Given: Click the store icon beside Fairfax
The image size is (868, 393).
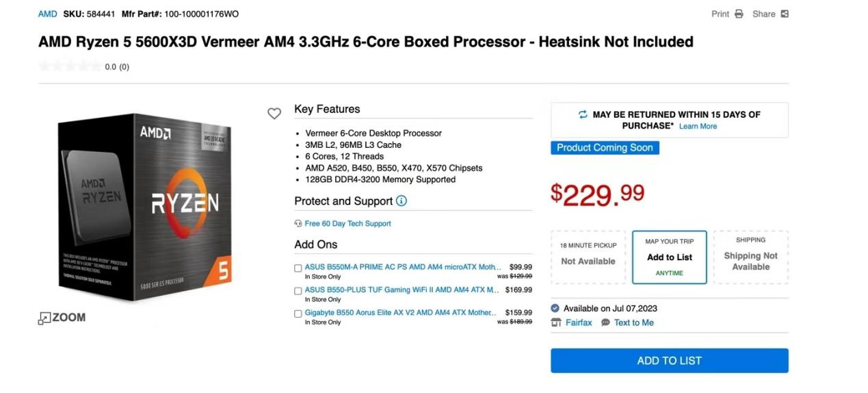Looking at the screenshot, I should click(x=556, y=322).
